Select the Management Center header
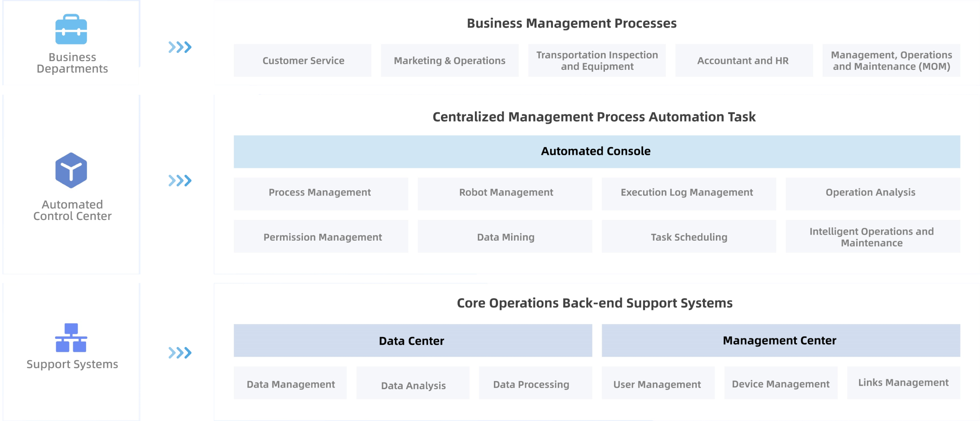Screen dimensions: 980x421 [x=780, y=341]
